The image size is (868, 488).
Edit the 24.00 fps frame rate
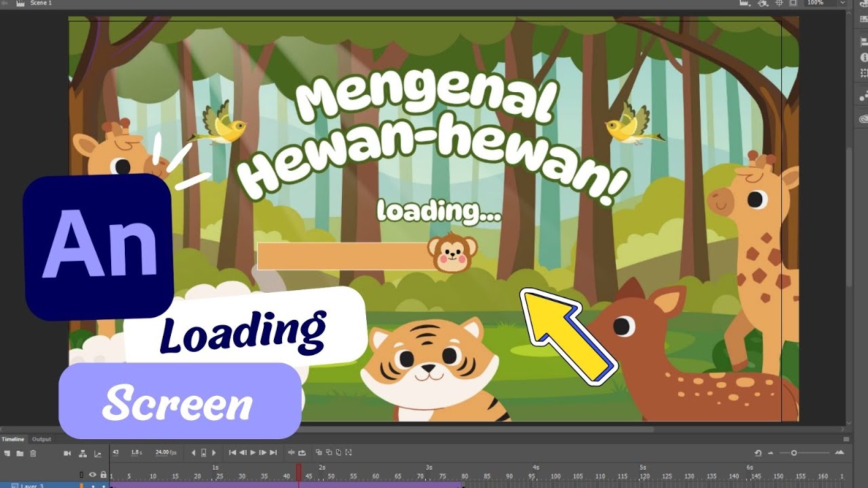165,452
